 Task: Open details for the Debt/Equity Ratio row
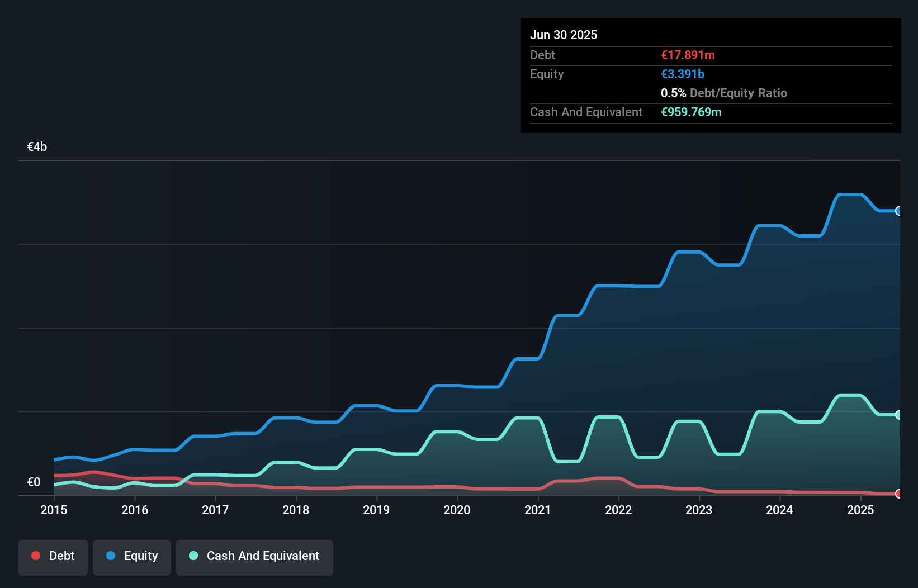click(724, 93)
